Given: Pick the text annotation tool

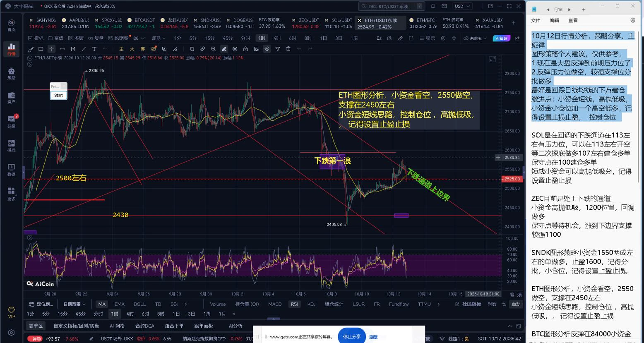Looking at the screenshot, I should pos(94,49).
